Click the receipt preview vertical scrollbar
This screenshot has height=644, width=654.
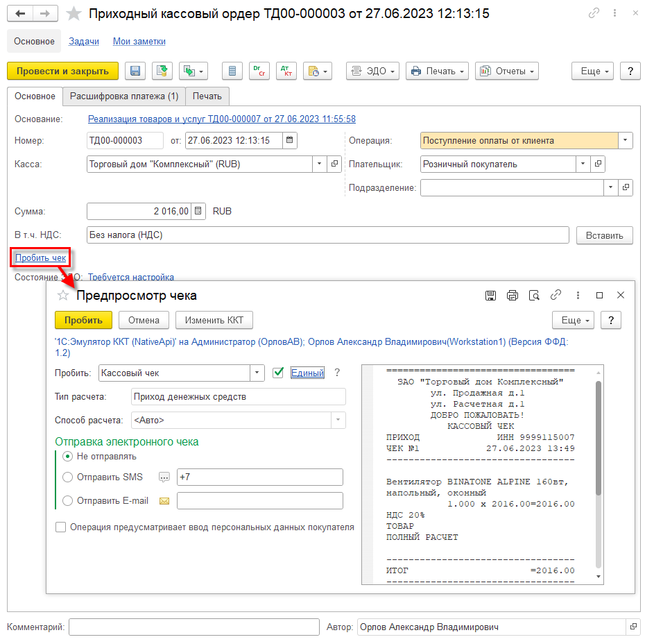[x=599, y=438]
